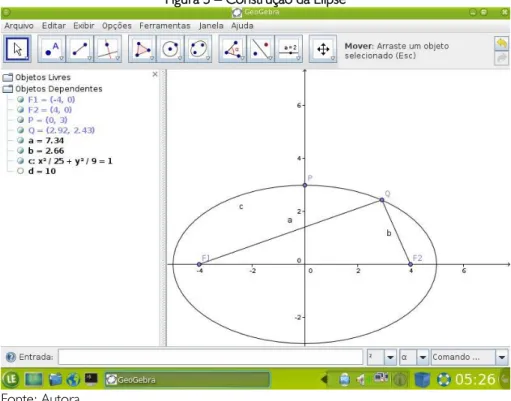This screenshot has width=511, height=401.
Task: Open the Janela menu
Action: pyautogui.click(x=211, y=26)
